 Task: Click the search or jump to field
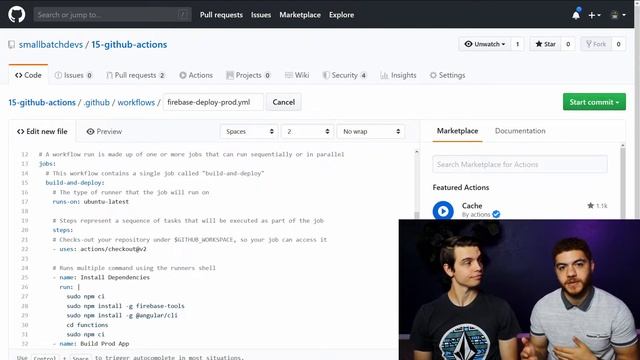pyautogui.click(x=112, y=15)
